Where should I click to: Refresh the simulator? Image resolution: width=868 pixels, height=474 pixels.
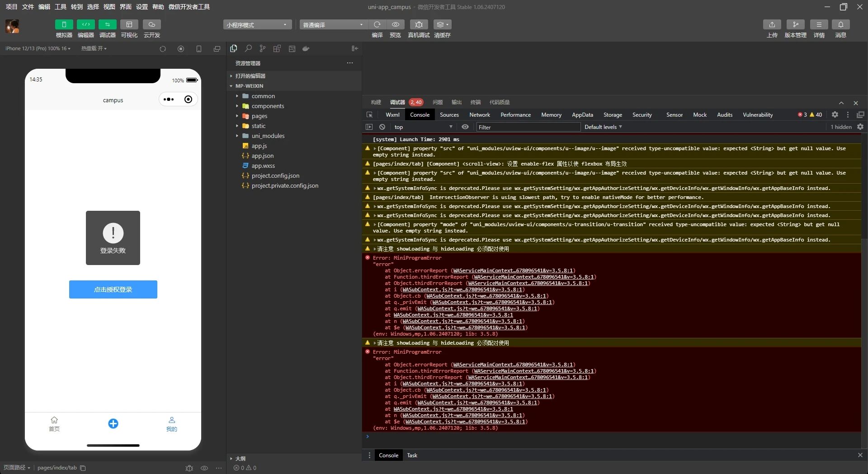coord(163,49)
